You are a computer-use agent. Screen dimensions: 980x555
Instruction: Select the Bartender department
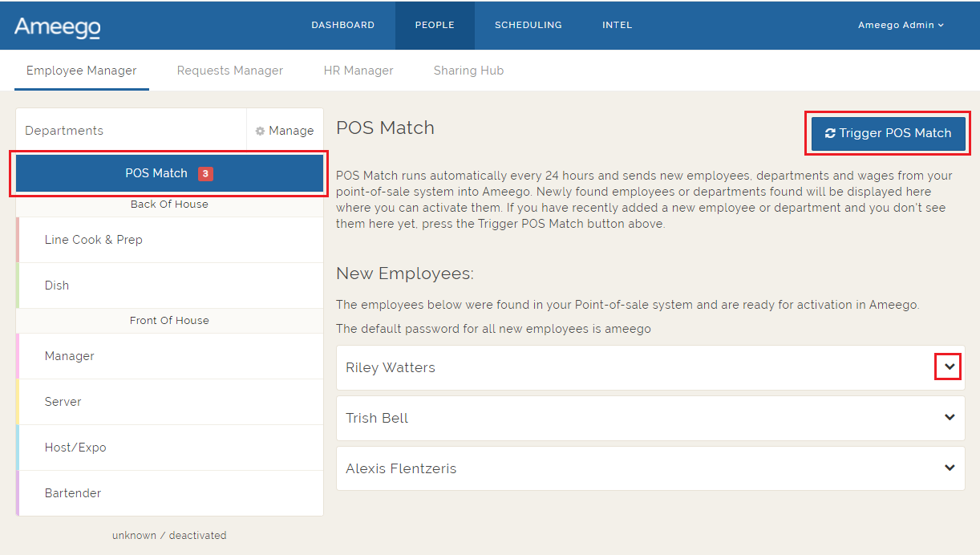point(169,493)
